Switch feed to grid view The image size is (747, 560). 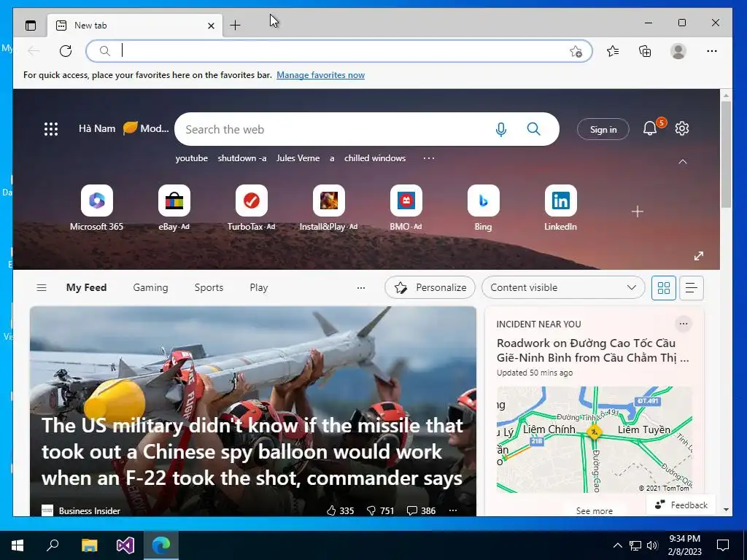coord(664,287)
